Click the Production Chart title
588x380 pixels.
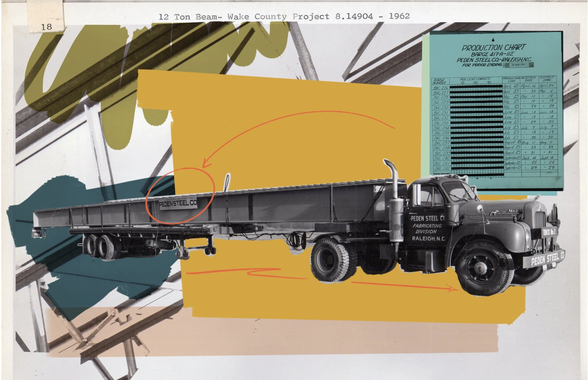coord(494,47)
